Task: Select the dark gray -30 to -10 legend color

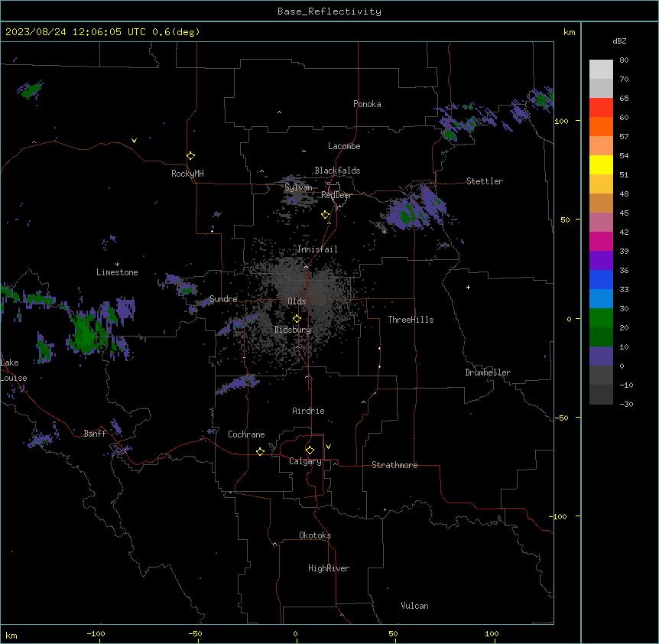Action: (601, 395)
